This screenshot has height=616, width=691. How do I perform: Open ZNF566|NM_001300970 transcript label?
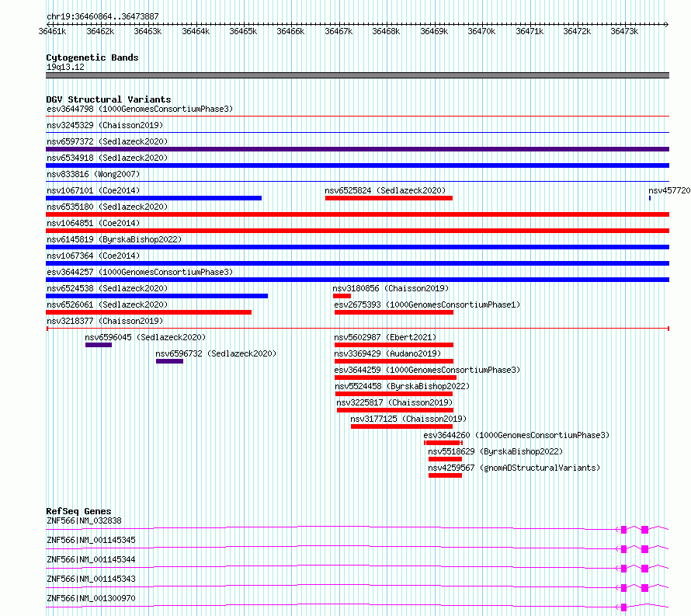pyautogui.click(x=91, y=598)
